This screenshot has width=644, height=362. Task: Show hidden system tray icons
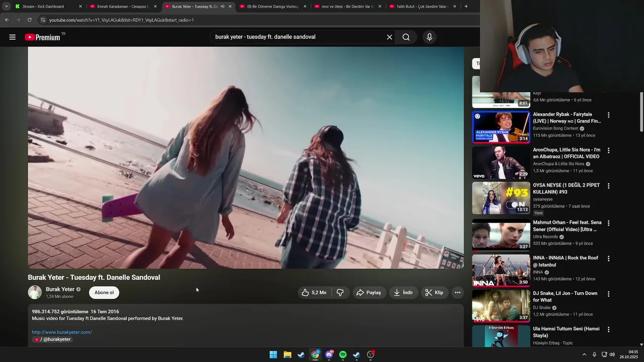(x=584, y=354)
